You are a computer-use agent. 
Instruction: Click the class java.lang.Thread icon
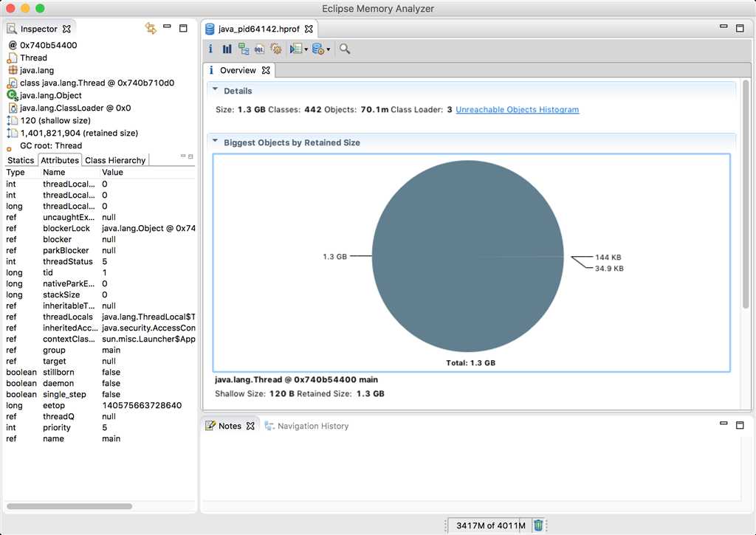13,83
